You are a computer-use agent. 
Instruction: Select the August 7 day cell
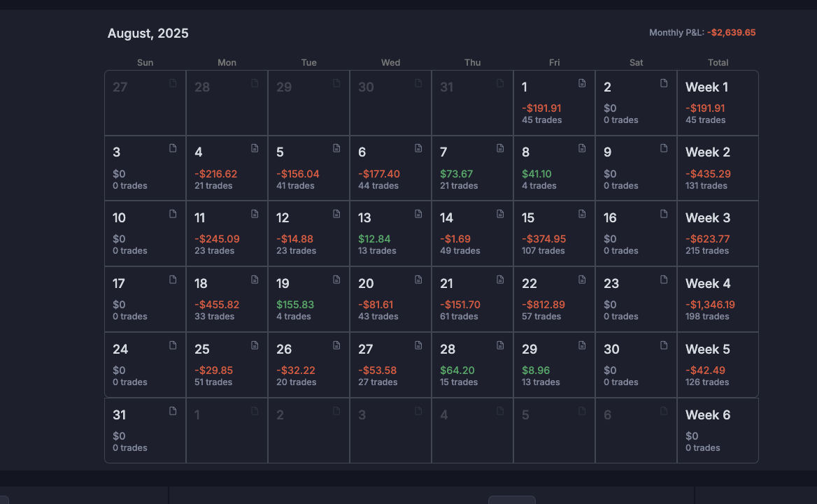(472, 168)
